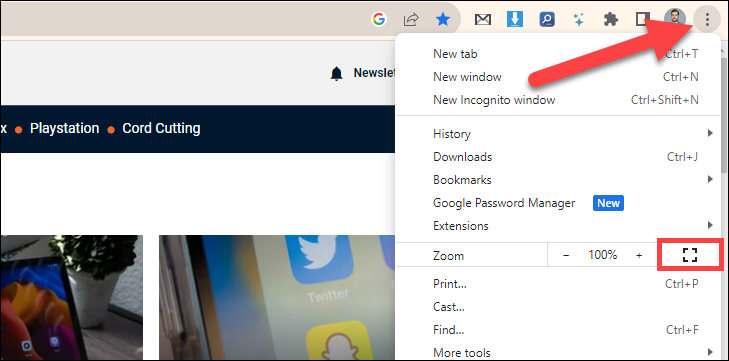Expand the More tools submenu
The image size is (729, 361).
[558, 352]
